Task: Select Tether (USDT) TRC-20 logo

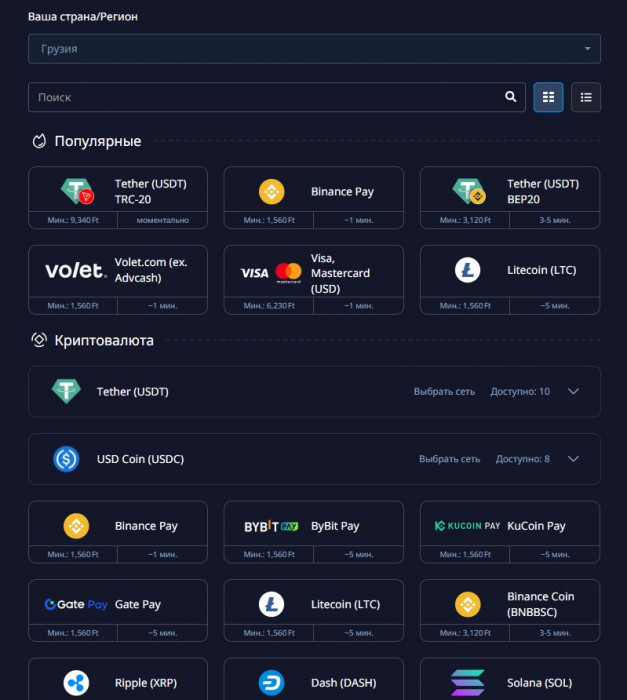Action: point(77,191)
